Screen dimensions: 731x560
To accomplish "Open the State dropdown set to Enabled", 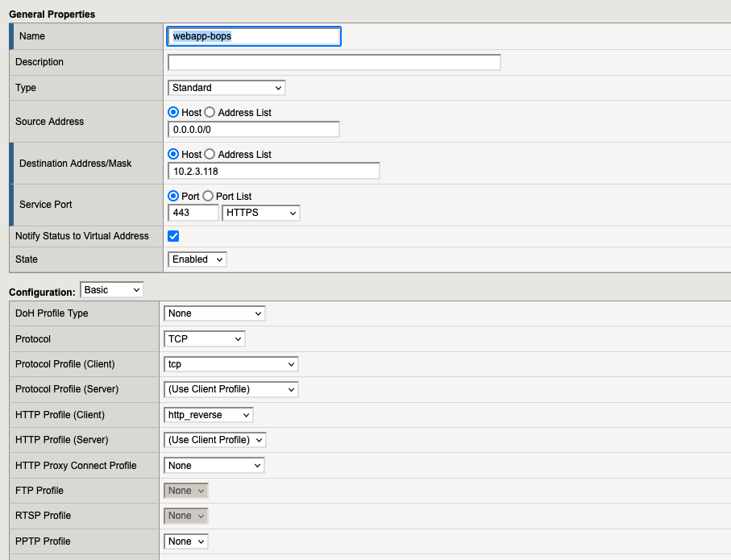I will click(197, 259).
